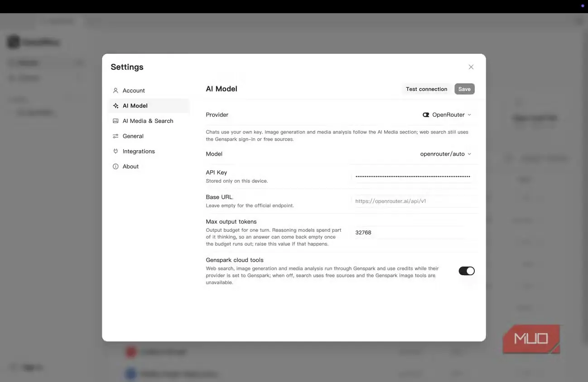Click into the Base URL input field
588x382 pixels.
pos(413,201)
